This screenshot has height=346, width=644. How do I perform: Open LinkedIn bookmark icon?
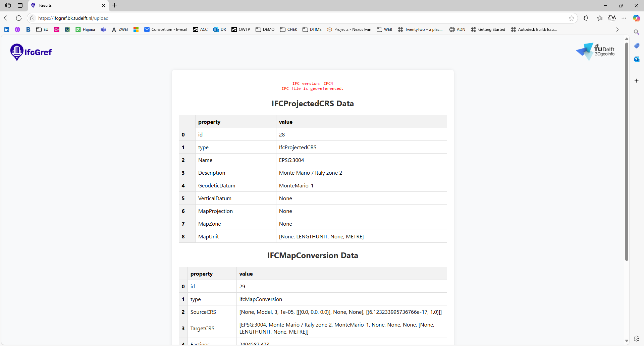pos(7,30)
